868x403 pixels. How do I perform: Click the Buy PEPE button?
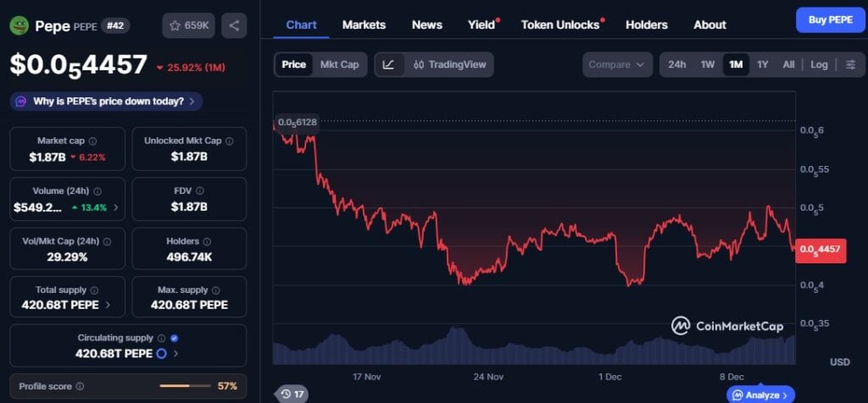(830, 19)
